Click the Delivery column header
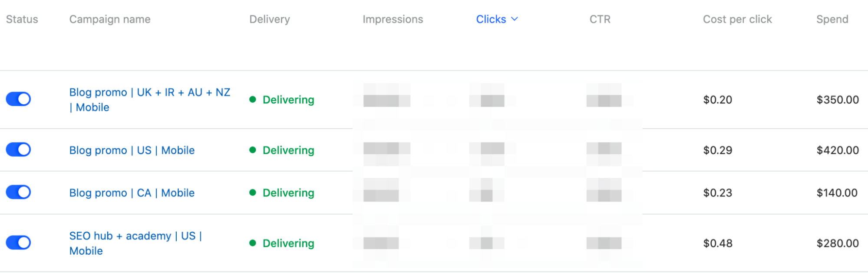868x273 pixels. (x=270, y=19)
